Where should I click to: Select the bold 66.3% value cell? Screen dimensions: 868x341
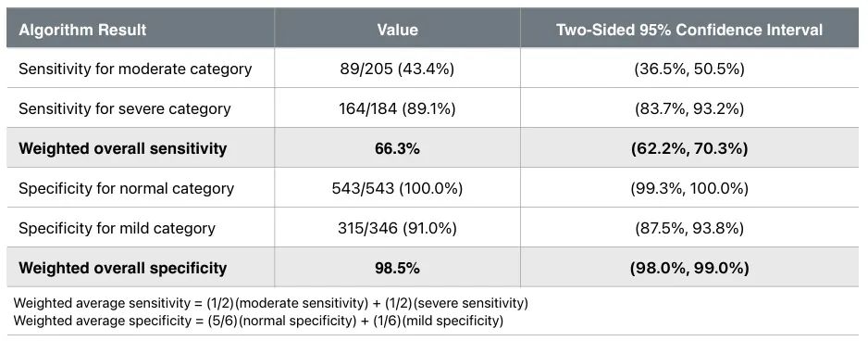click(x=397, y=148)
